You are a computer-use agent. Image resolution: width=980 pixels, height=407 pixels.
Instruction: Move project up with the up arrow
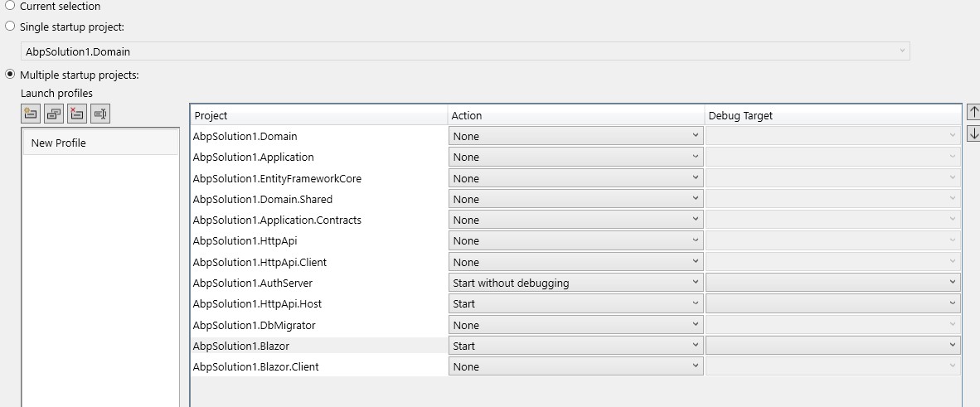point(973,112)
